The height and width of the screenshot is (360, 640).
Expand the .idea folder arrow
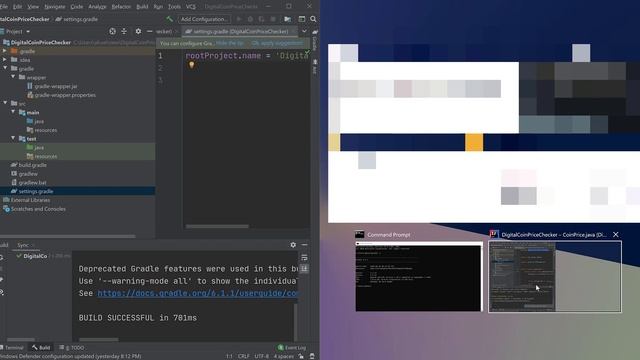pyautogui.click(x=4, y=60)
